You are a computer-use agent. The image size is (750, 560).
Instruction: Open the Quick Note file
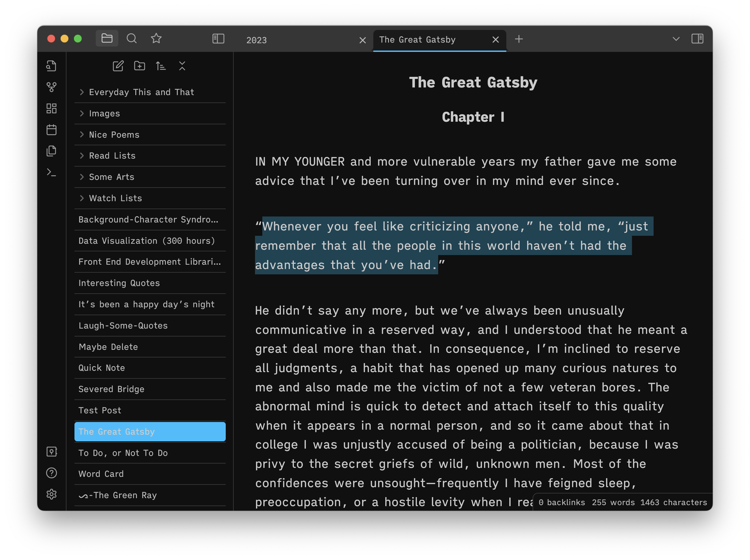pyautogui.click(x=150, y=368)
